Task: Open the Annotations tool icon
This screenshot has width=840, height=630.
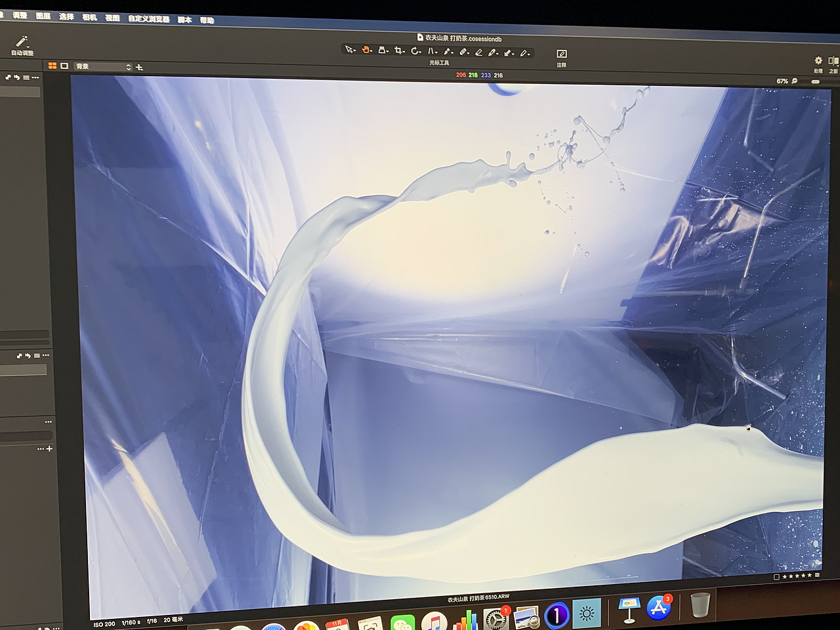Action: coord(561,53)
